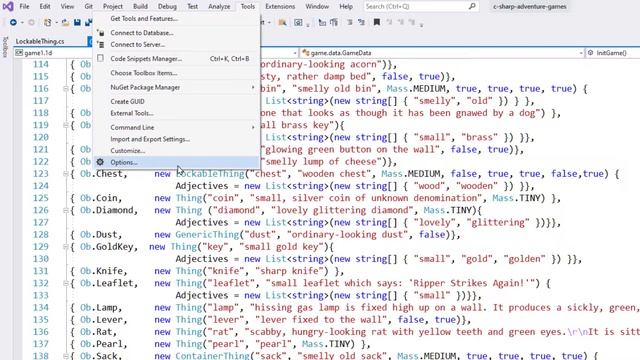Collapse the code block at line 129
Image resolution: width=640 pixels, height=360 pixels.
pos(65,247)
